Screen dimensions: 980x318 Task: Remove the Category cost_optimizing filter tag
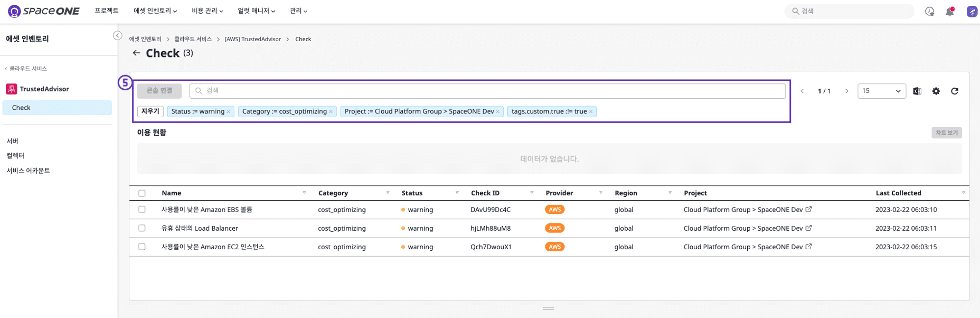[331, 112]
